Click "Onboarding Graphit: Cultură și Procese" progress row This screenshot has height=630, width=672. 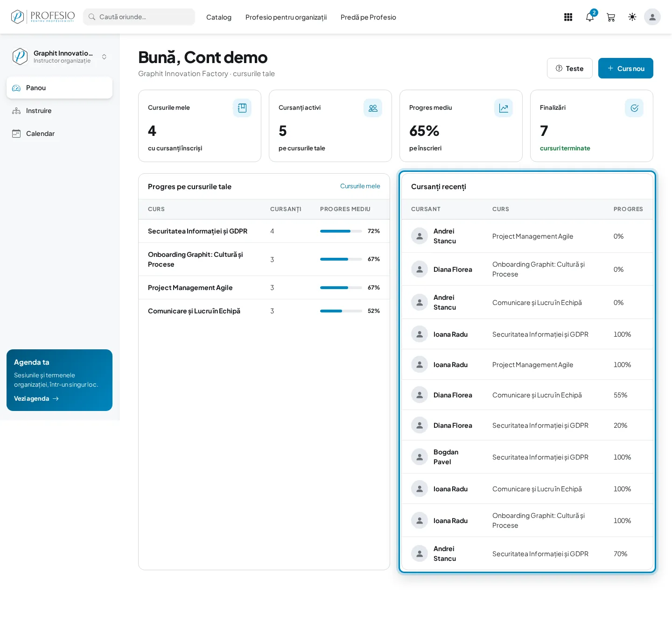[264, 259]
